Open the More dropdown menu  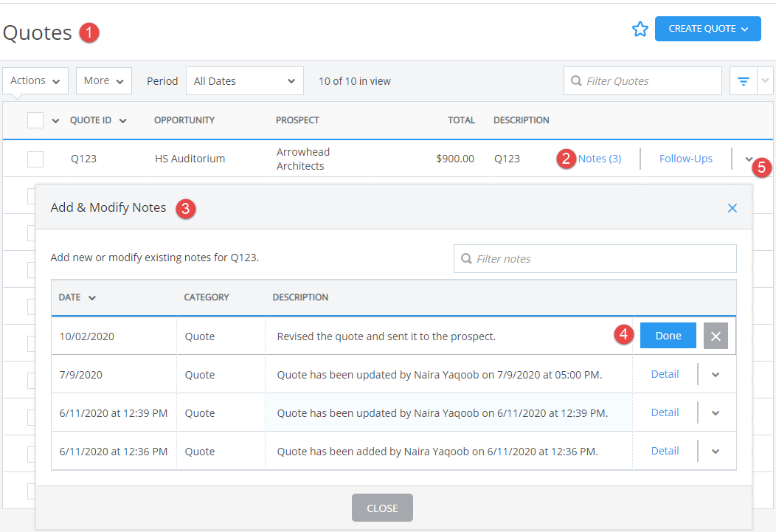point(104,80)
